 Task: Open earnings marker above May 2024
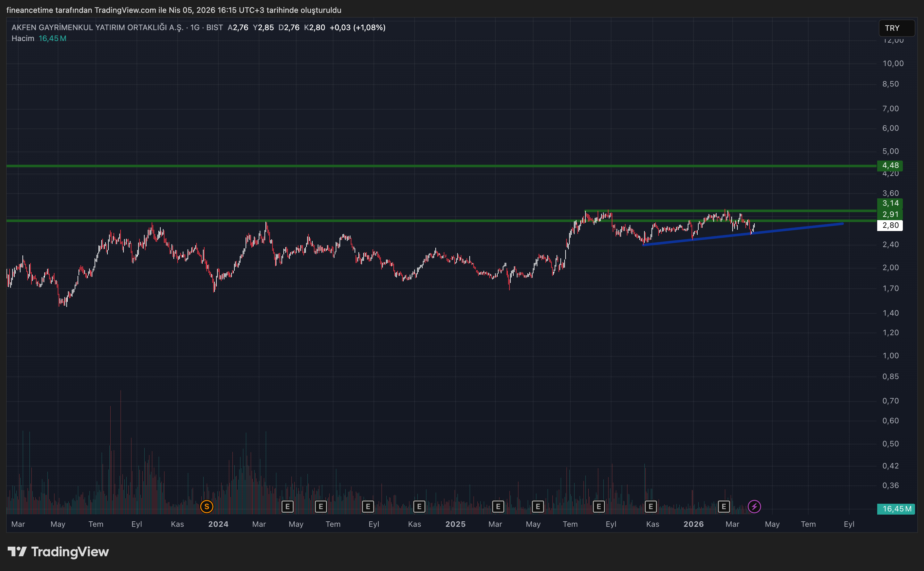[288, 506]
